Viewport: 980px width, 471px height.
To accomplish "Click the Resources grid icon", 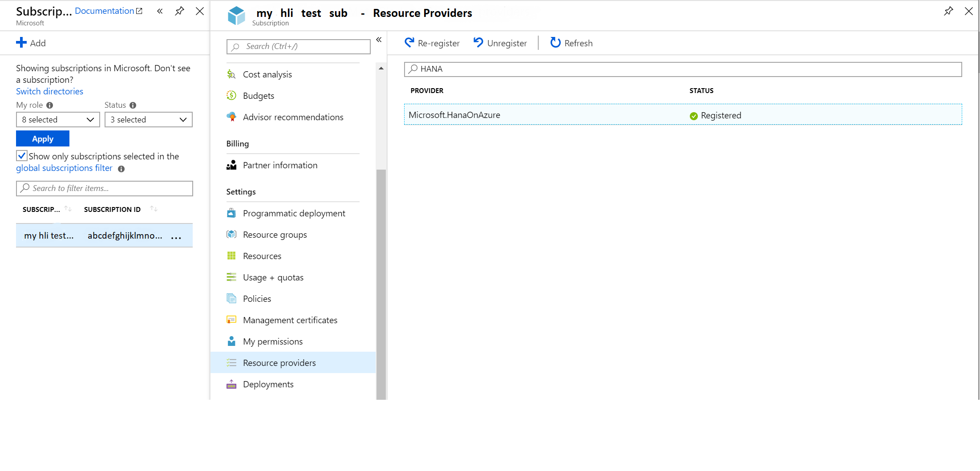I will pyautogui.click(x=231, y=256).
